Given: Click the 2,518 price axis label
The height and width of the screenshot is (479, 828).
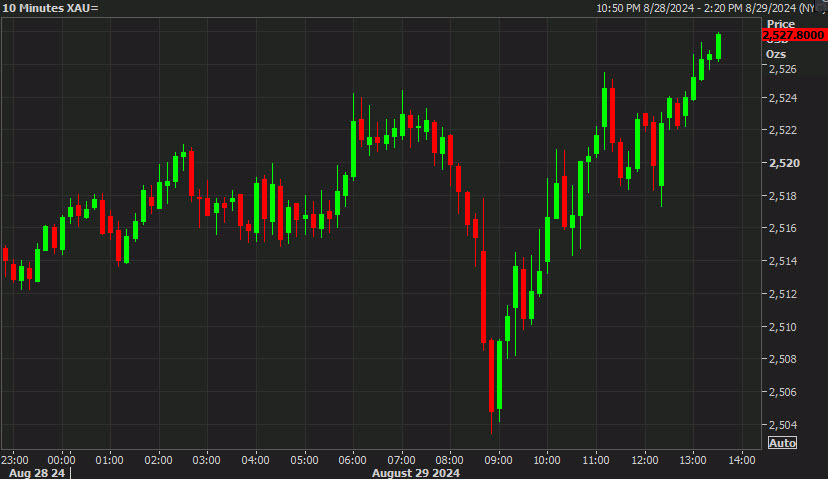Looking at the screenshot, I should 783,196.
